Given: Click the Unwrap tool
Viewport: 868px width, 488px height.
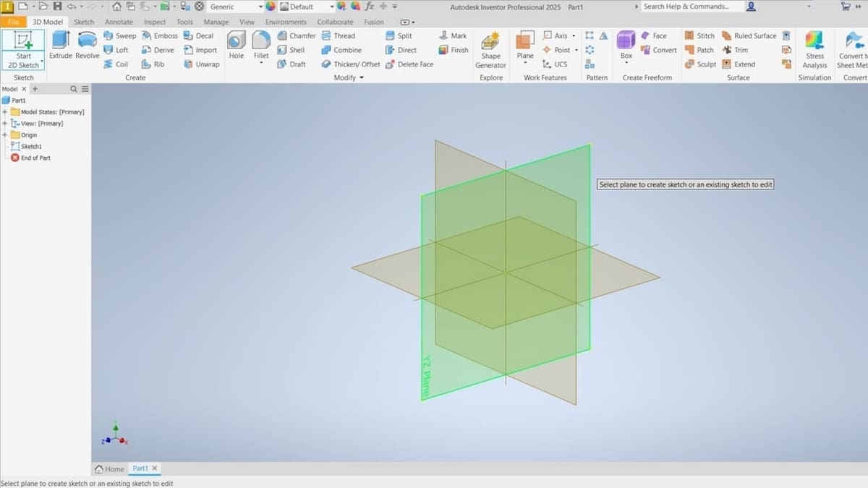Looking at the screenshot, I should pyautogui.click(x=201, y=64).
